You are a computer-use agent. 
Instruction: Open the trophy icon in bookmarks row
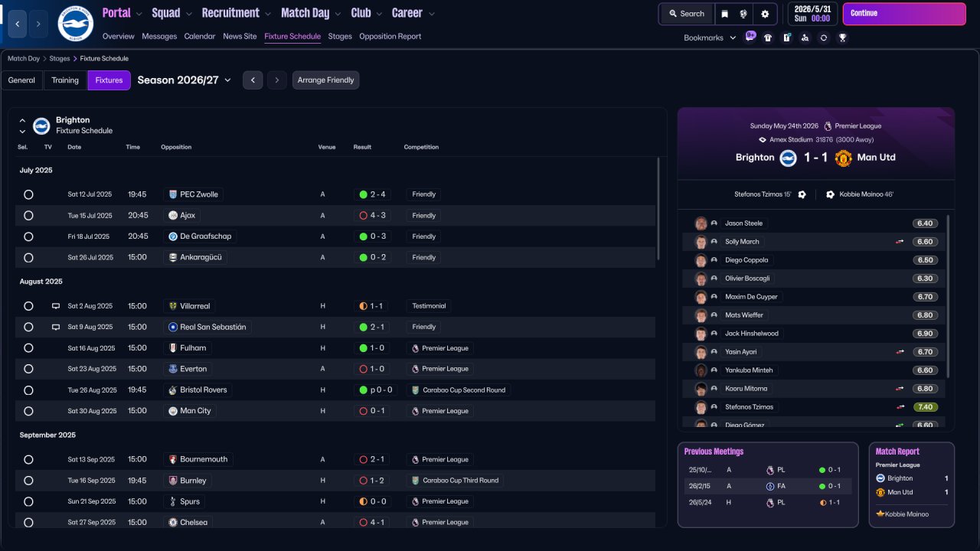pos(842,37)
